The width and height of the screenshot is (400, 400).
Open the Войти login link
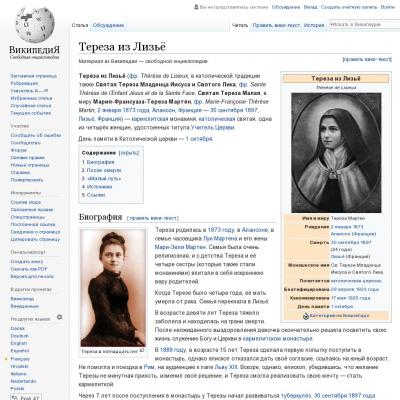(x=388, y=7)
